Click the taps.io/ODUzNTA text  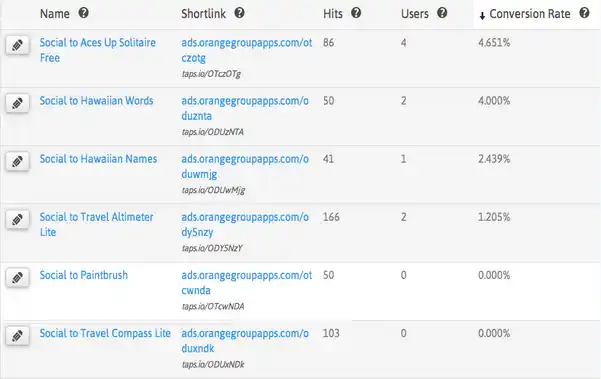[213, 132]
